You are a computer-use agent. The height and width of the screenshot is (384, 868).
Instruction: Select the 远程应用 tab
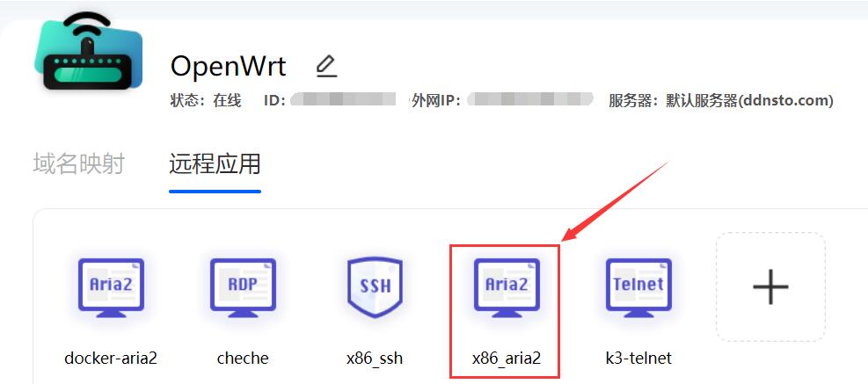coord(215,164)
